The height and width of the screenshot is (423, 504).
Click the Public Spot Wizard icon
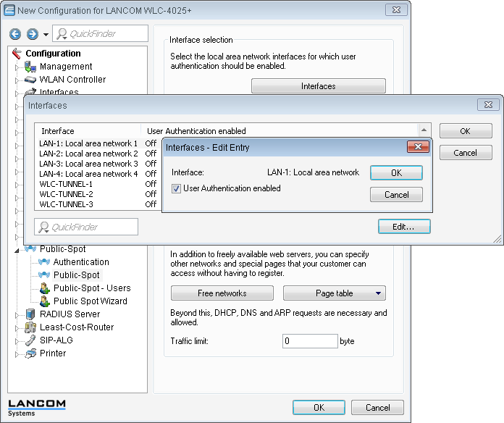pos(44,301)
